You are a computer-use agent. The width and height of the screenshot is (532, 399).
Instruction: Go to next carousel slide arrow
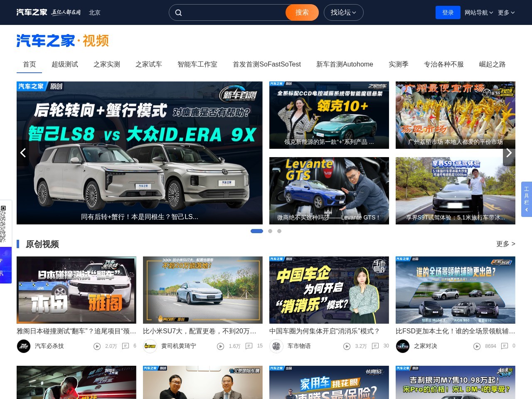point(509,153)
